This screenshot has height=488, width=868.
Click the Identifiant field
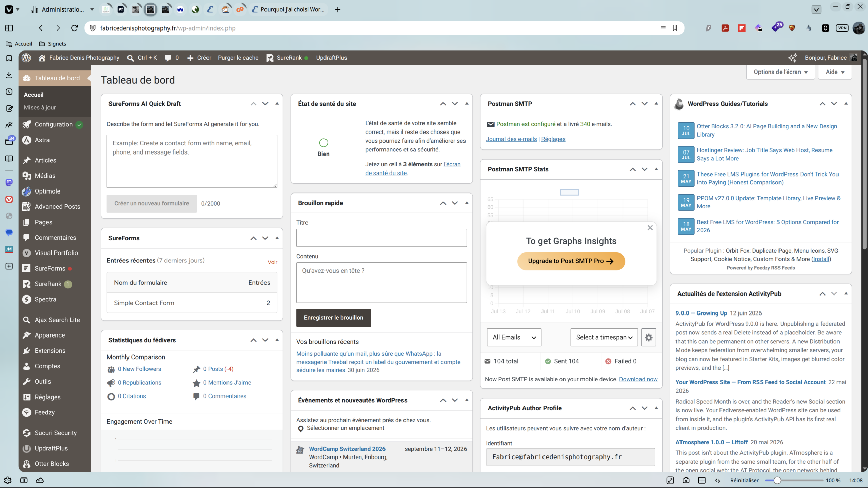click(x=571, y=457)
